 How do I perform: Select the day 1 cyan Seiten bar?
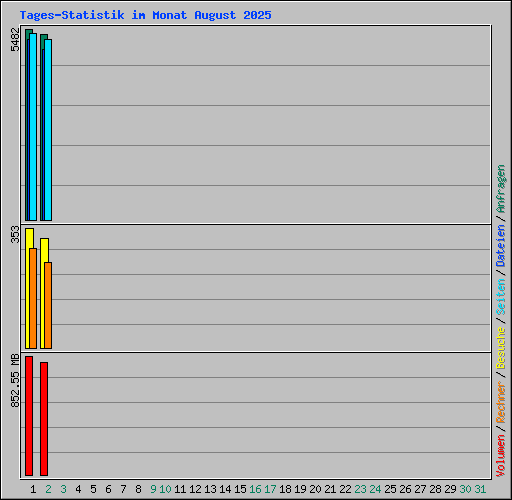33,127
